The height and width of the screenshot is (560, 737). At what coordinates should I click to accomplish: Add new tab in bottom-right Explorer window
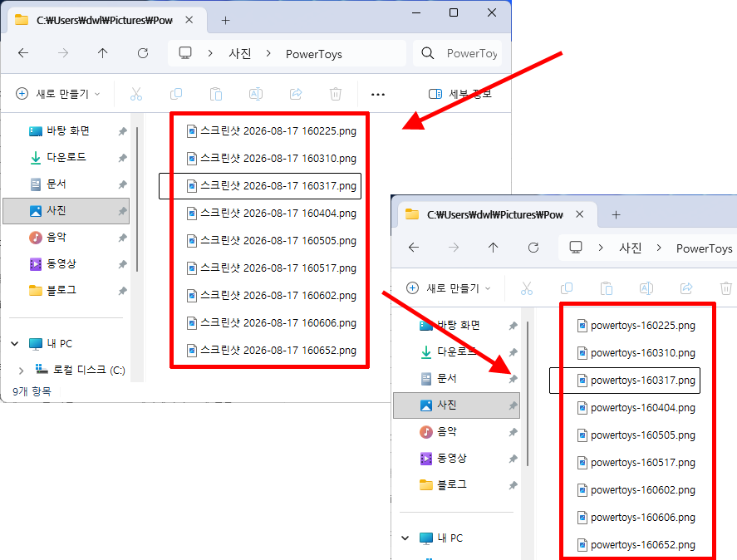[x=617, y=215]
